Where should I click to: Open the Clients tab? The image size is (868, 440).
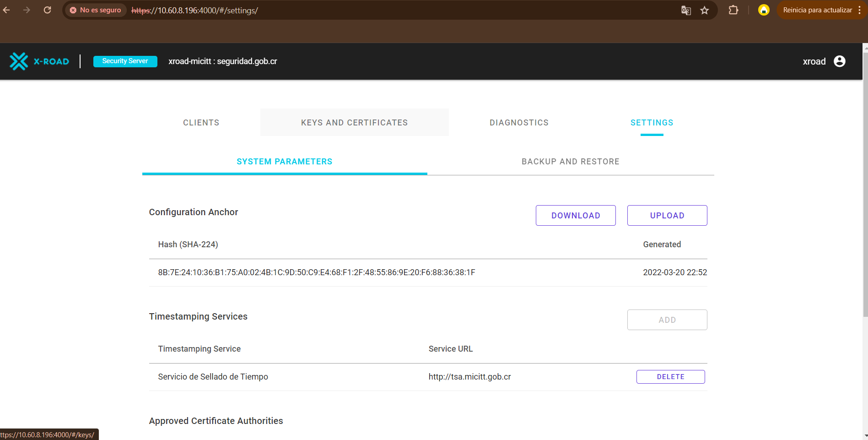pos(201,123)
